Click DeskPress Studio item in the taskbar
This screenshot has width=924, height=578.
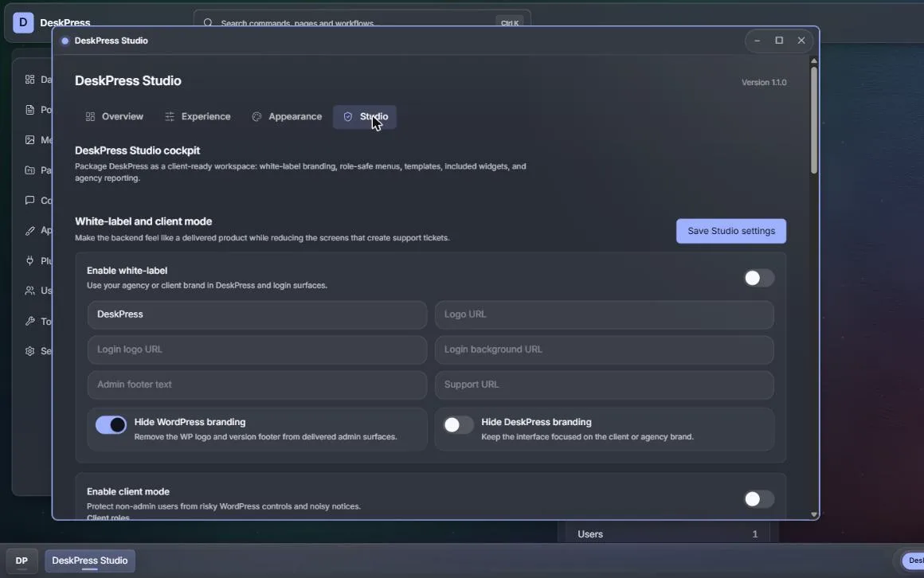[90, 561]
